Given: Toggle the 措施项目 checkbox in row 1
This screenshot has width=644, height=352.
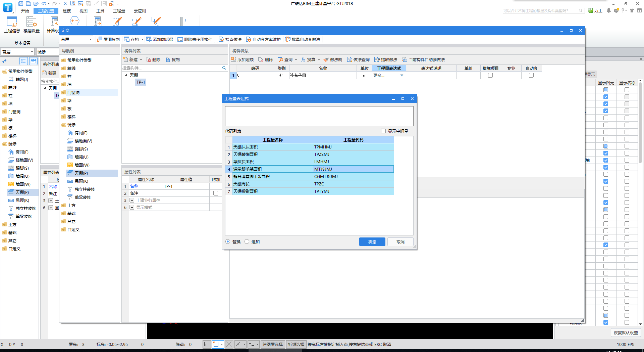Looking at the screenshot, I should click(490, 75).
